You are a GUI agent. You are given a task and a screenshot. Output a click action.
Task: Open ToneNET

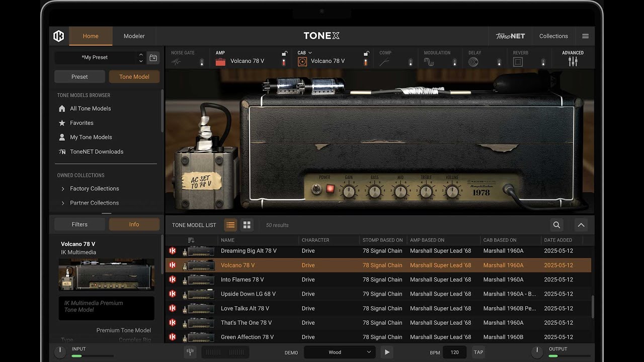tap(510, 36)
